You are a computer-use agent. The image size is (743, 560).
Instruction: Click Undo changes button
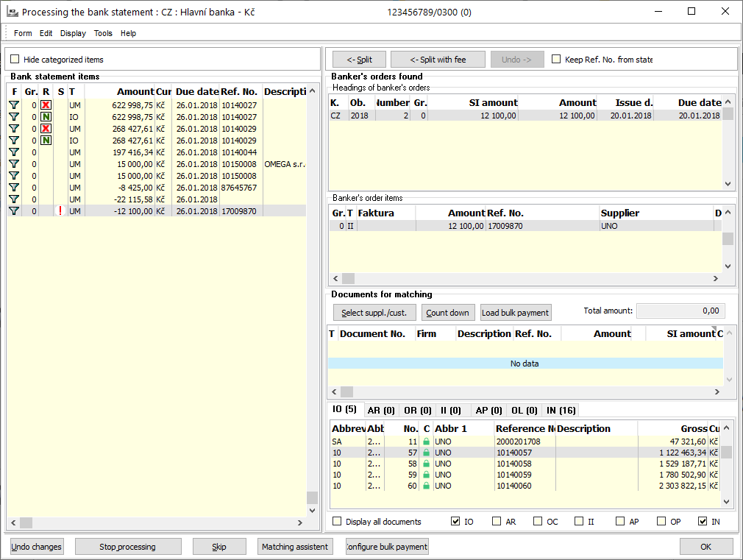pos(37,546)
